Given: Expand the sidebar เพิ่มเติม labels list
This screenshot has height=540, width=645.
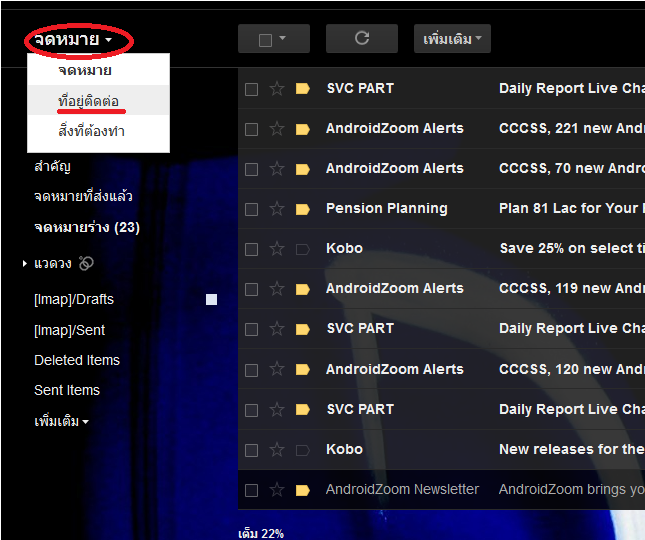Looking at the screenshot, I should [61, 422].
